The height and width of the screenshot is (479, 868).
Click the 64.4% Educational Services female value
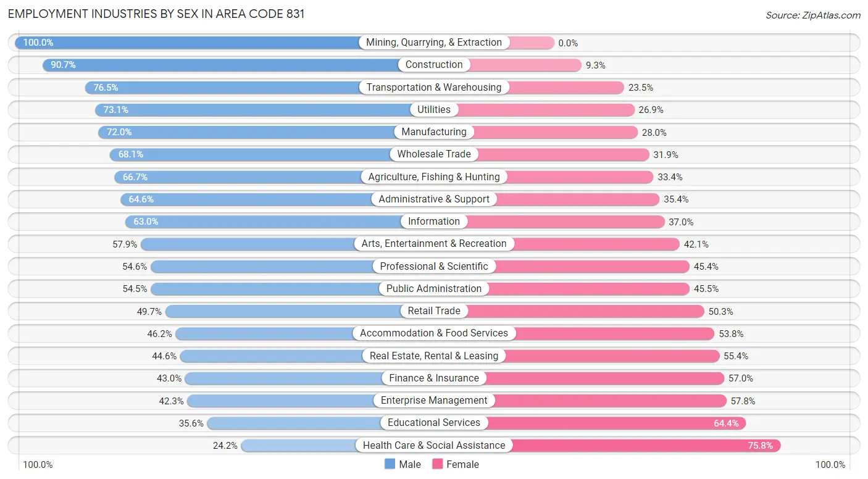725,423
